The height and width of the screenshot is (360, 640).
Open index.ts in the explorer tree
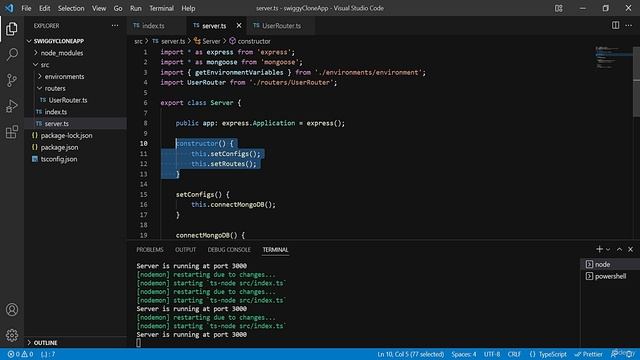tap(76, 112)
